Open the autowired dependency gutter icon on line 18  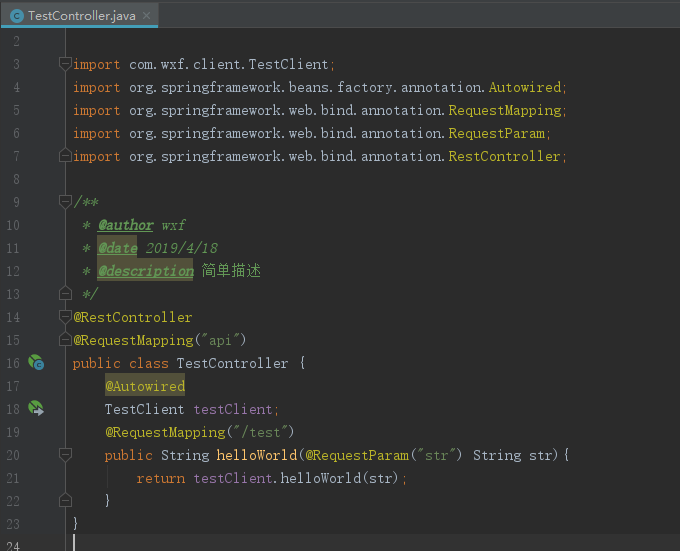(36, 408)
